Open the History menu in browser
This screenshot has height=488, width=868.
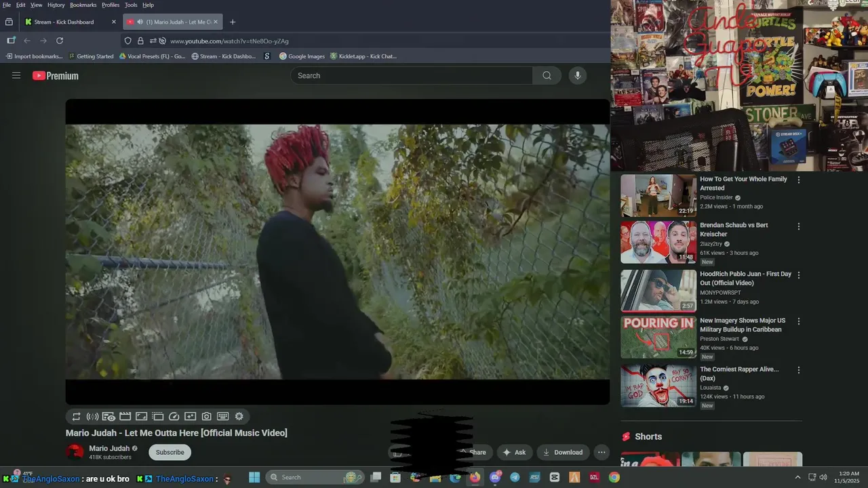[56, 5]
